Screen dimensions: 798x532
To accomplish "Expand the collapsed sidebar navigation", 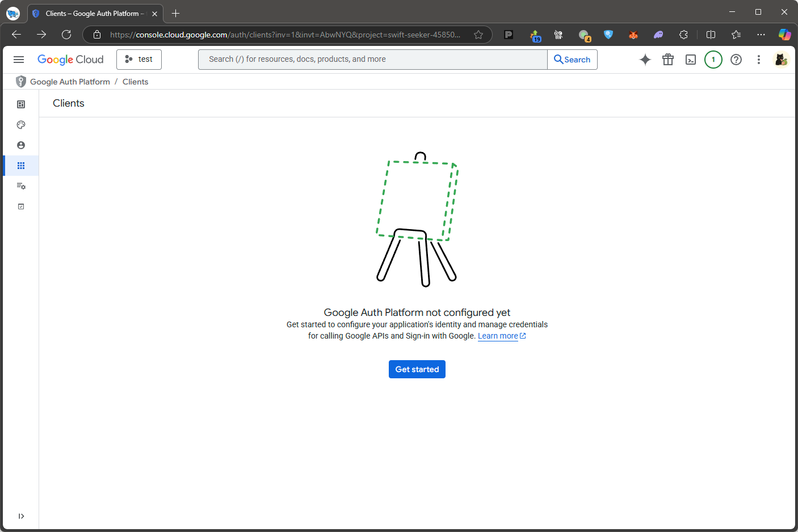I will (21, 516).
